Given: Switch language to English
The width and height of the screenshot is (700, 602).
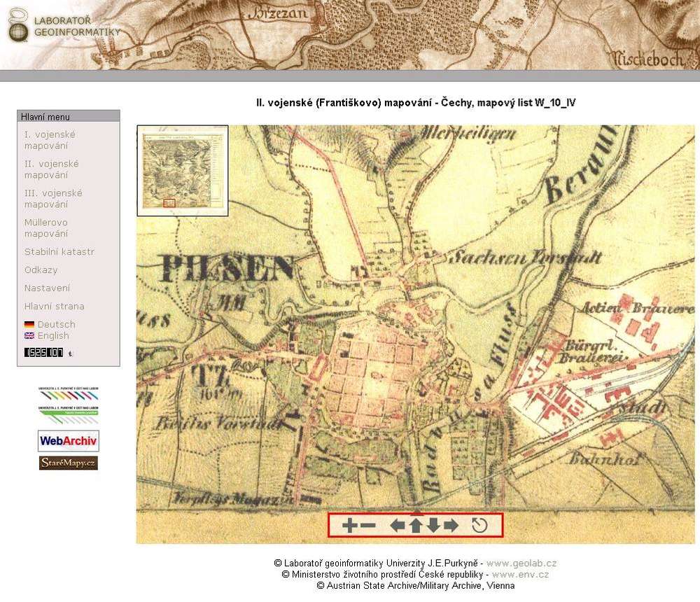Looking at the screenshot, I should pyautogui.click(x=53, y=336).
